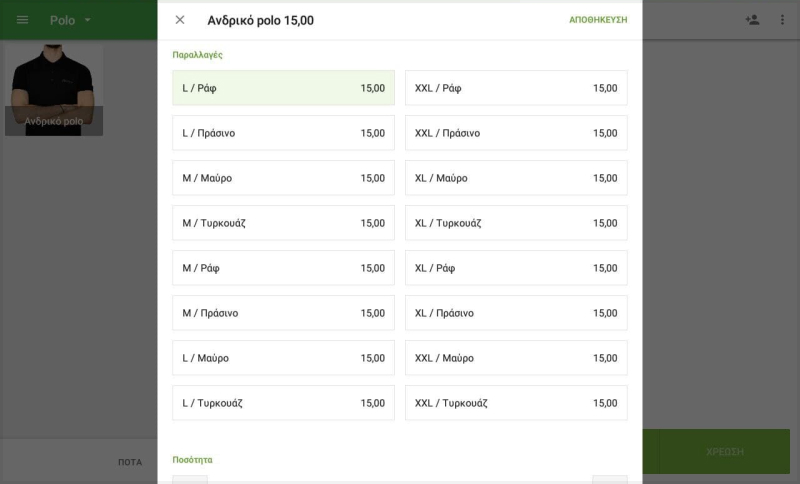
Task: Select the M / Τυρκουάζ variant
Action: pyautogui.click(x=283, y=223)
